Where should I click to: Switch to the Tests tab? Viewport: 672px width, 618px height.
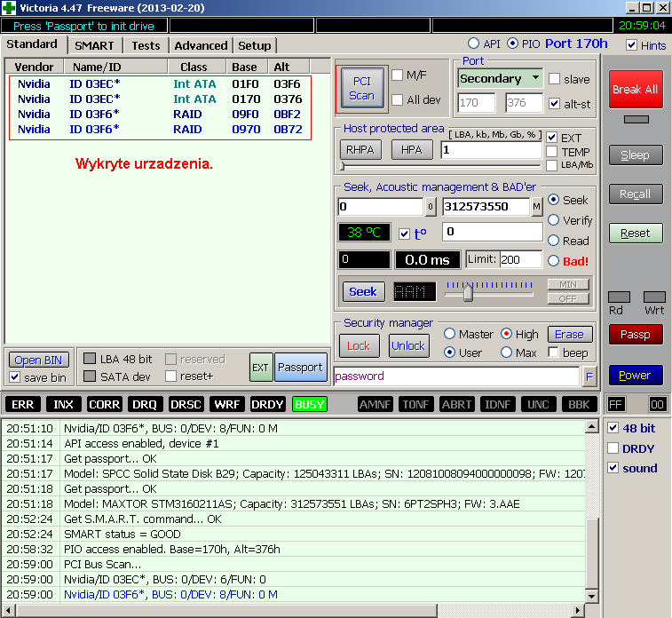coord(146,45)
